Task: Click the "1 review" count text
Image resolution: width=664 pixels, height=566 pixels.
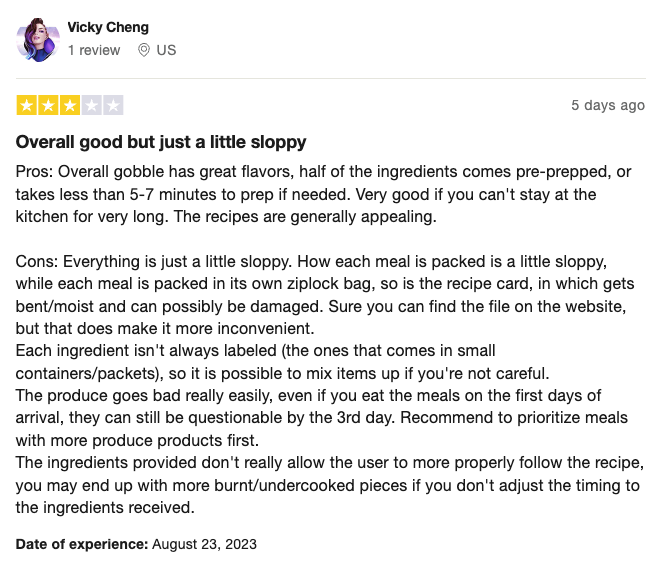Action: pyautogui.click(x=94, y=50)
